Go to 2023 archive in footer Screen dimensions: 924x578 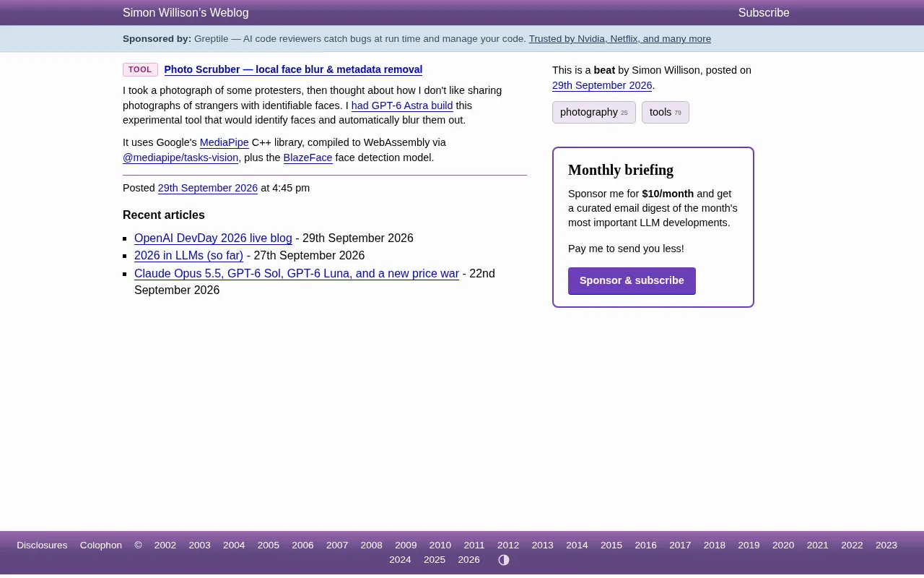pos(886,545)
